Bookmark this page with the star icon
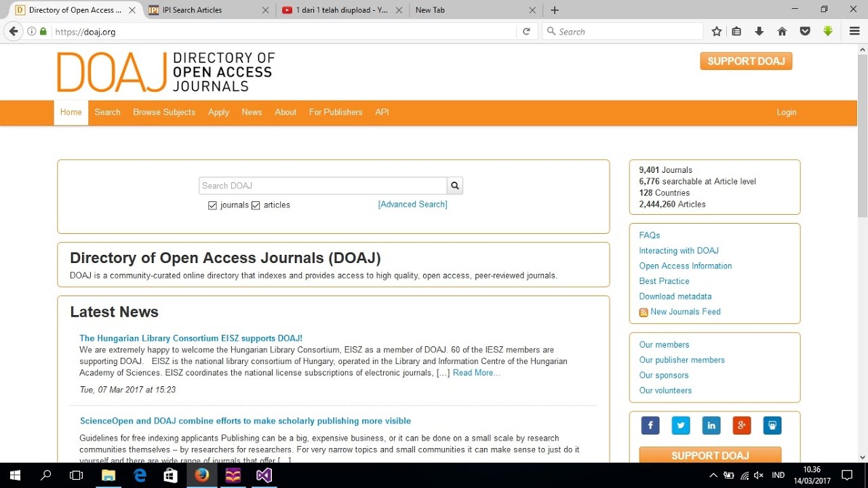 717,31
